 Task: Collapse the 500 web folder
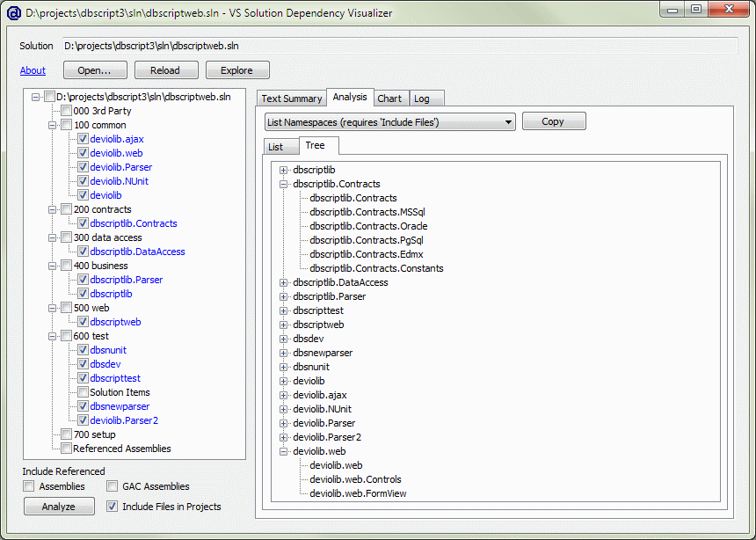pyautogui.click(x=52, y=308)
